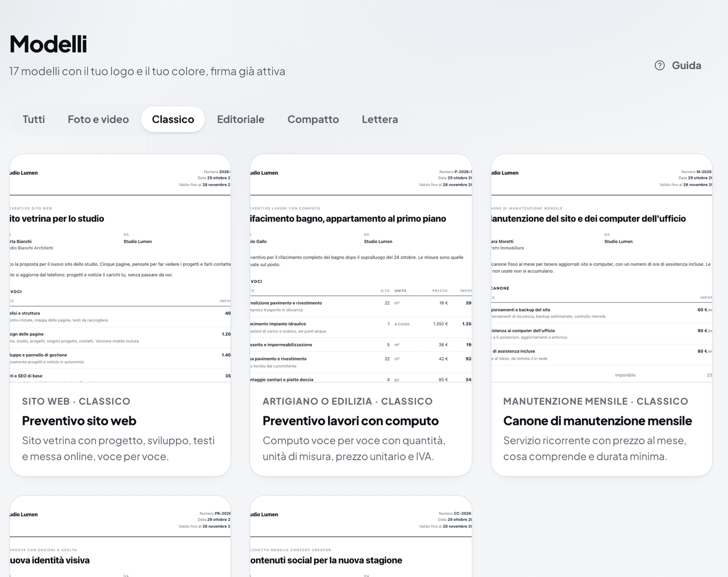Screen dimensions: 728x577
Task: Click the ARTIGIANO O EDILIZIA · CLASSICO label
Action: pyautogui.click(x=347, y=401)
